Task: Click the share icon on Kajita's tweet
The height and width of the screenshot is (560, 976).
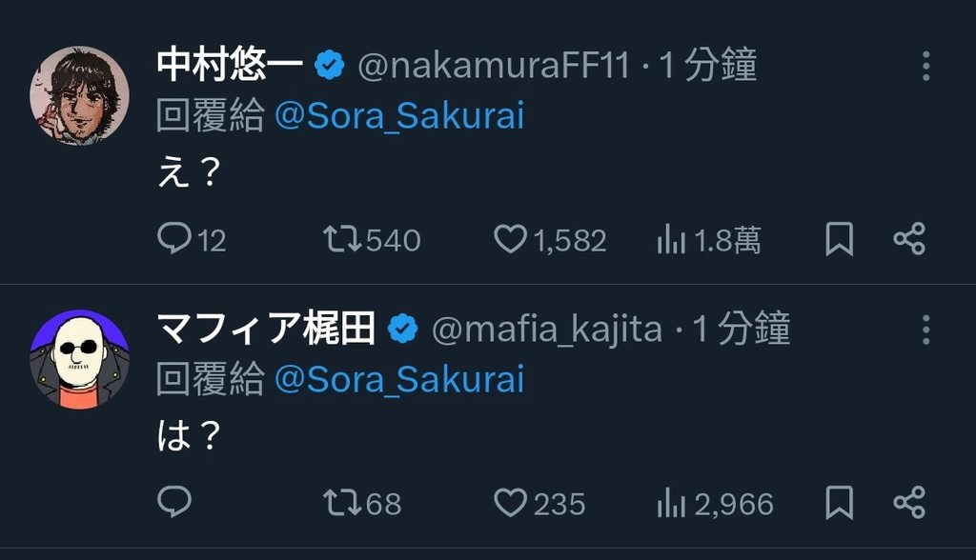Action: (x=909, y=504)
